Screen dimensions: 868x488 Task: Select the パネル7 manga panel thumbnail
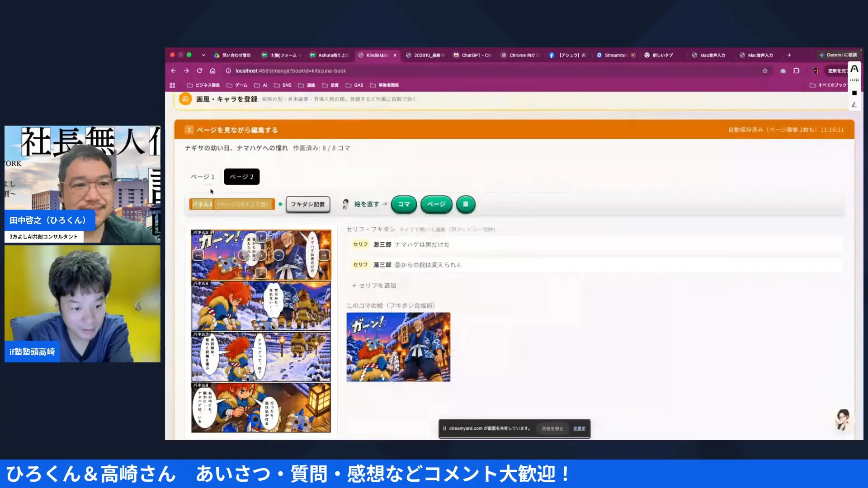click(261, 357)
